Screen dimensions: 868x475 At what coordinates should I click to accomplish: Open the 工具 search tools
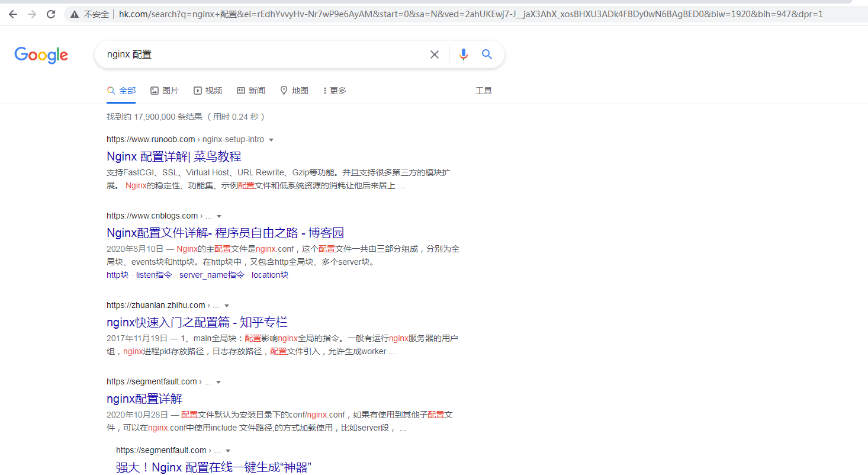(x=484, y=91)
